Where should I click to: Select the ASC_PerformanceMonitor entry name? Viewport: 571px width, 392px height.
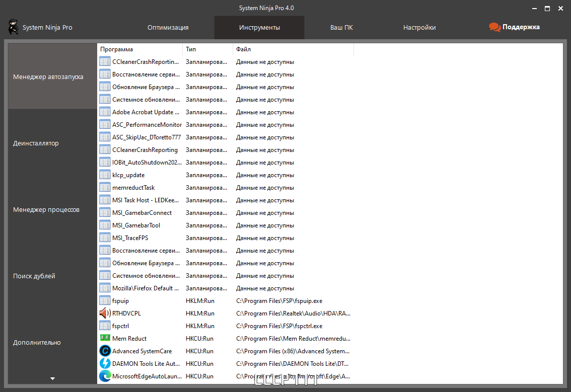pyautogui.click(x=147, y=124)
